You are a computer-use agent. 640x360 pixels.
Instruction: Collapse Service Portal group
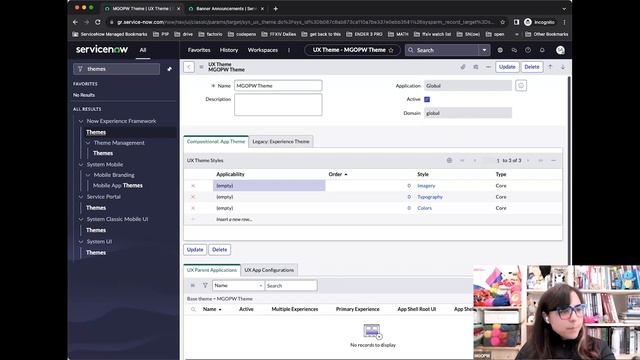coord(81,197)
